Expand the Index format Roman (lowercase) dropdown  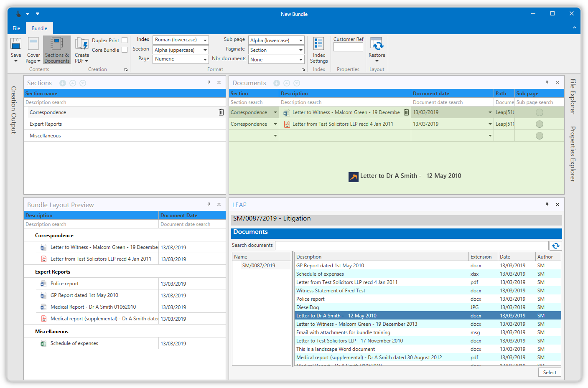tap(205, 40)
